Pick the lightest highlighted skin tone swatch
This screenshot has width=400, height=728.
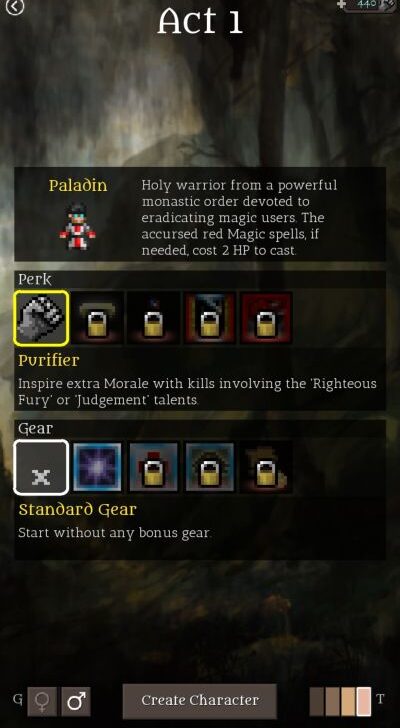tap(364, 702)
